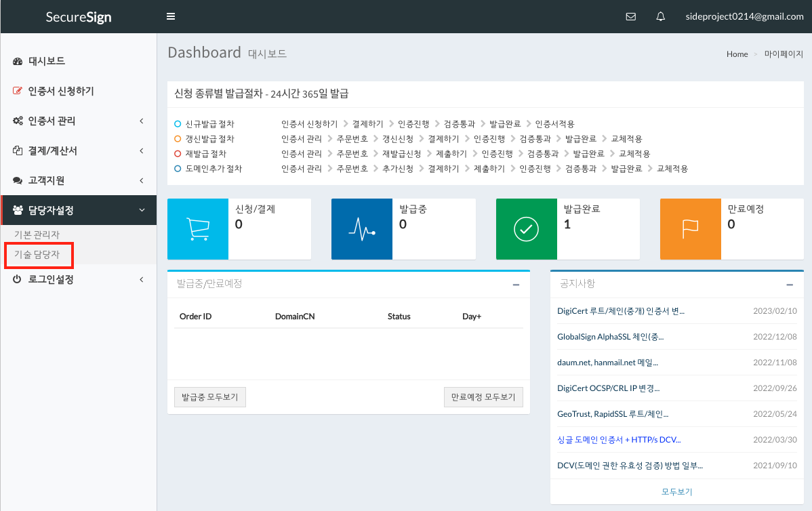
Task: Click the Day+ column header
Action: (x=471, y=316)
